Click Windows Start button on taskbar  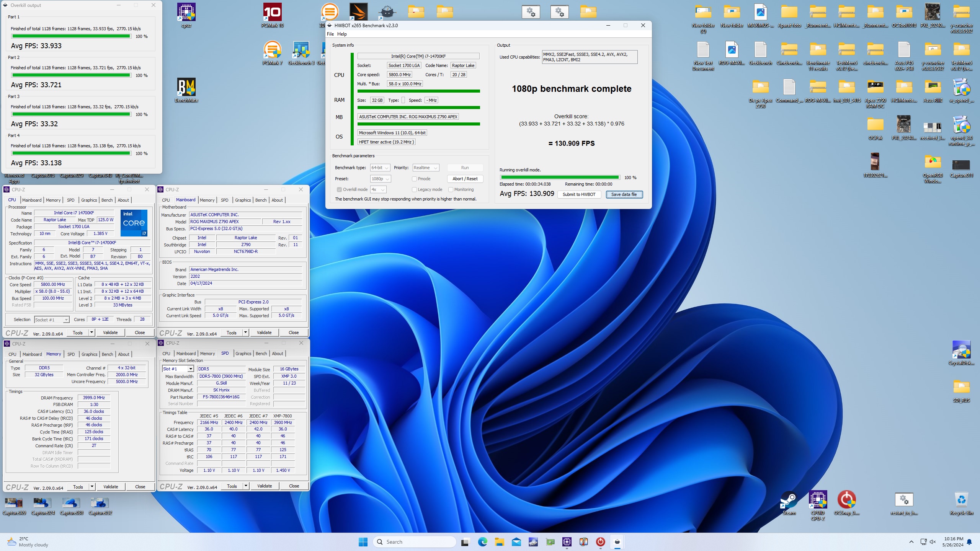(x=363, y=542)
